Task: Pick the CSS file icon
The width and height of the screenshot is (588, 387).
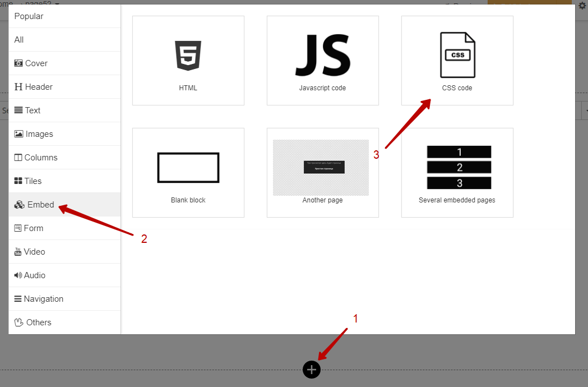Action: coord(457,55)
